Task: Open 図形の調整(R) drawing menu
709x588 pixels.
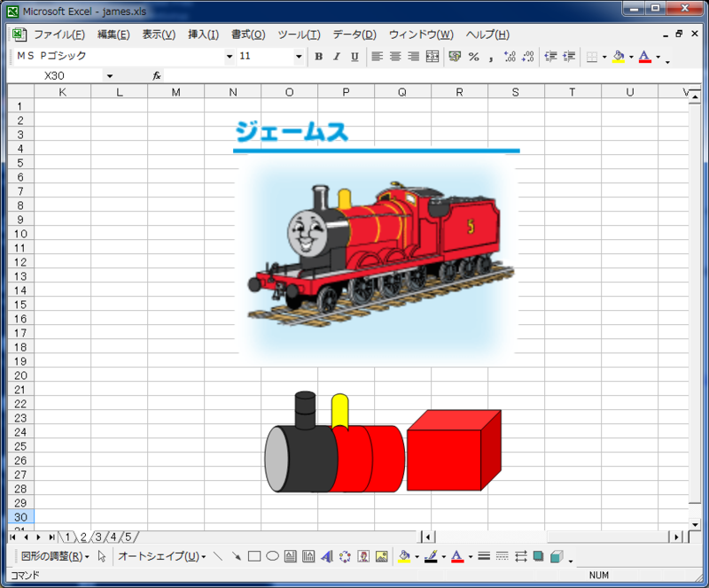Action: [x=55, y=556]
